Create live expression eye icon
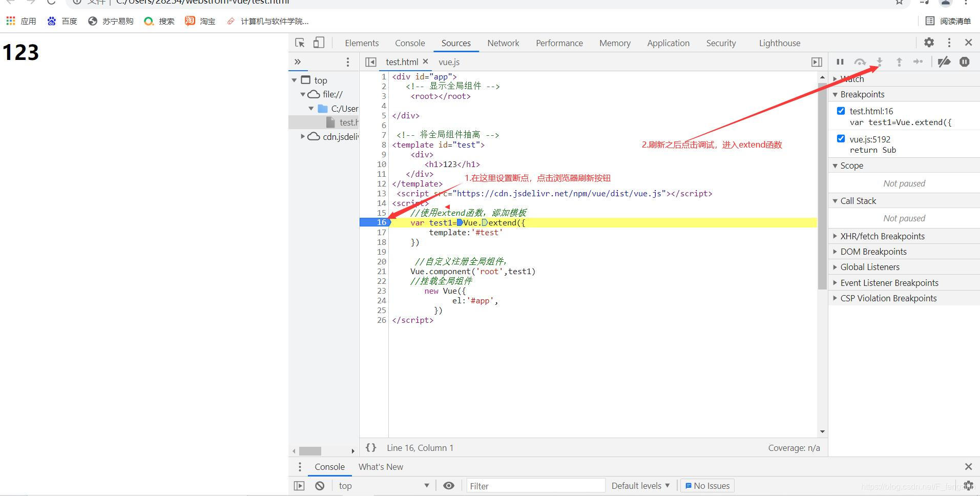980x496 pixels. [x=449, y=486]
